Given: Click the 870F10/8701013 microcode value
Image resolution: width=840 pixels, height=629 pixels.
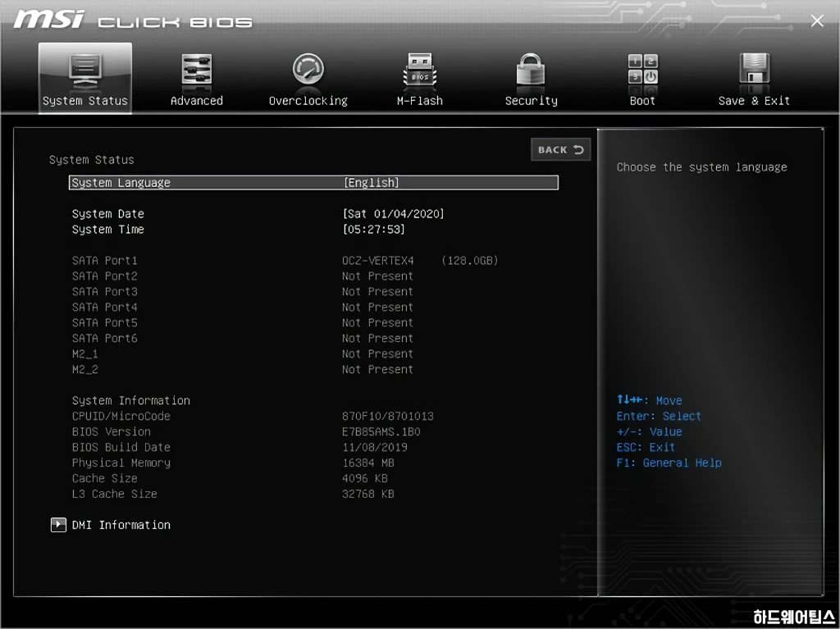Looking at the screenshot, I should click(388, 416).
